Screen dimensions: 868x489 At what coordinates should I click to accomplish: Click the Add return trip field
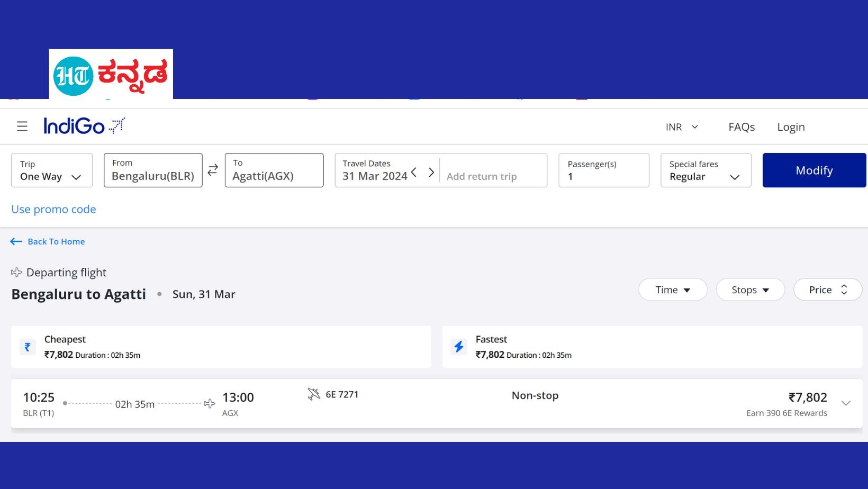[482, 176]
